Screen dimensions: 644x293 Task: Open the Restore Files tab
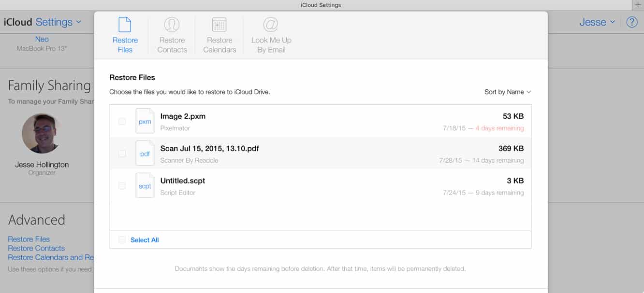[x=125, y=35]
